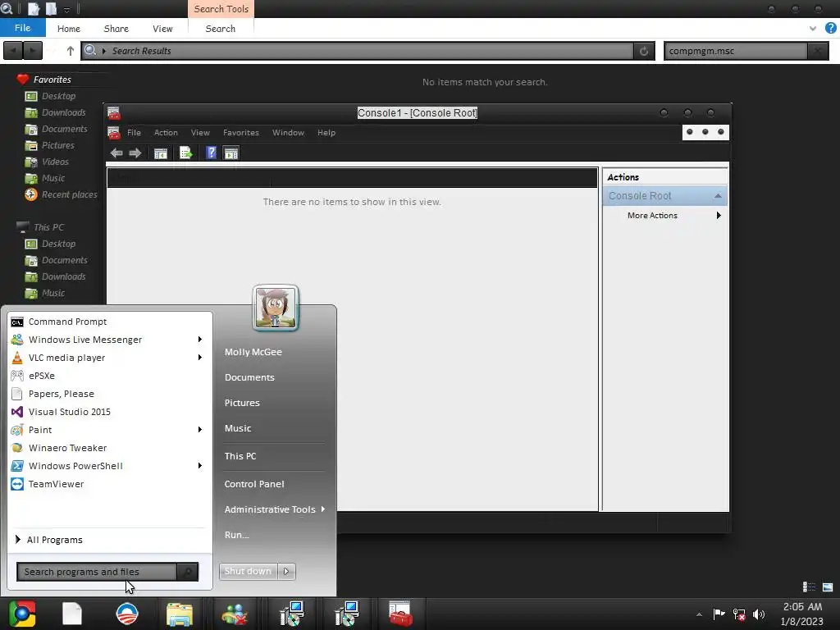Open Chrome from the taskbar
This screenshot has height=630, width=840.
22,614
